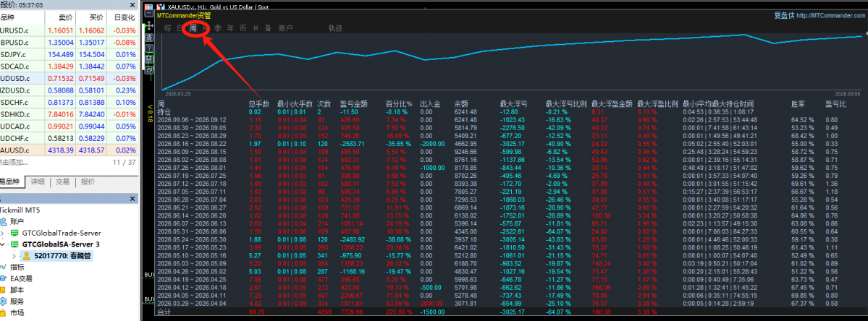Switch to 交易 tab in Market Watch

[x=62, y=181]
